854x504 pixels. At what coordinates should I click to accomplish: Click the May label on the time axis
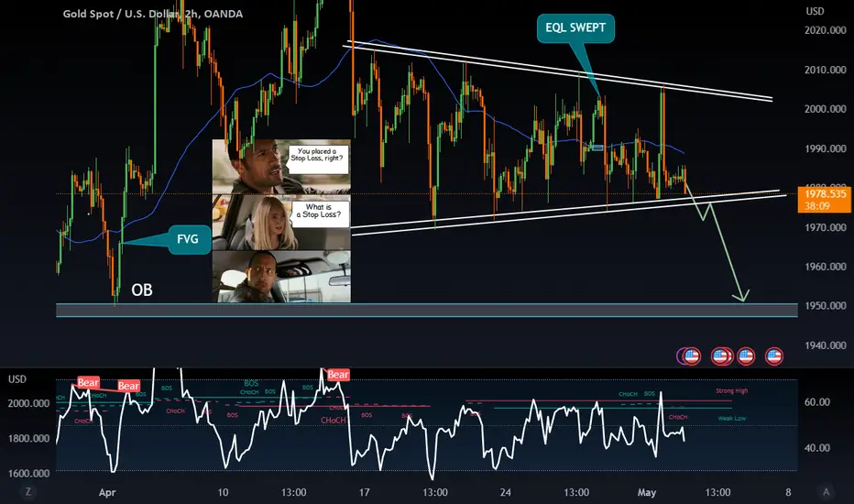click(x=647, y=493)
